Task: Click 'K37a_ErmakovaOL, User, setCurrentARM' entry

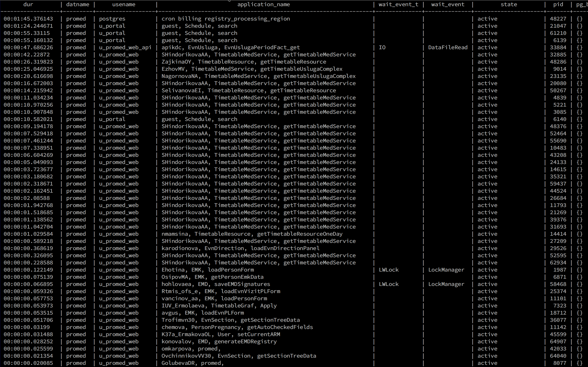Action: click(221, 335)
